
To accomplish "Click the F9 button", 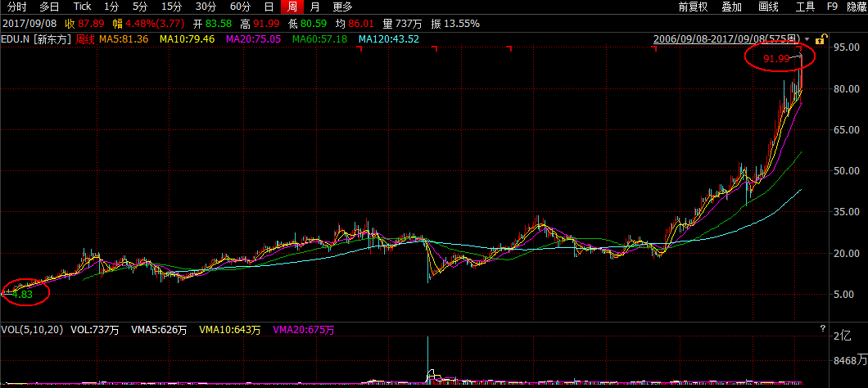I will coord(832,7).
